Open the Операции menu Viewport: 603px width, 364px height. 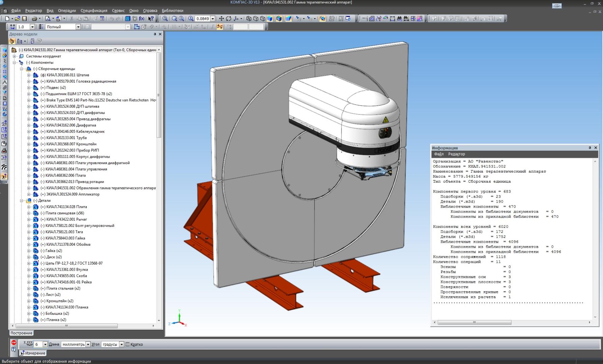(67, 10)
